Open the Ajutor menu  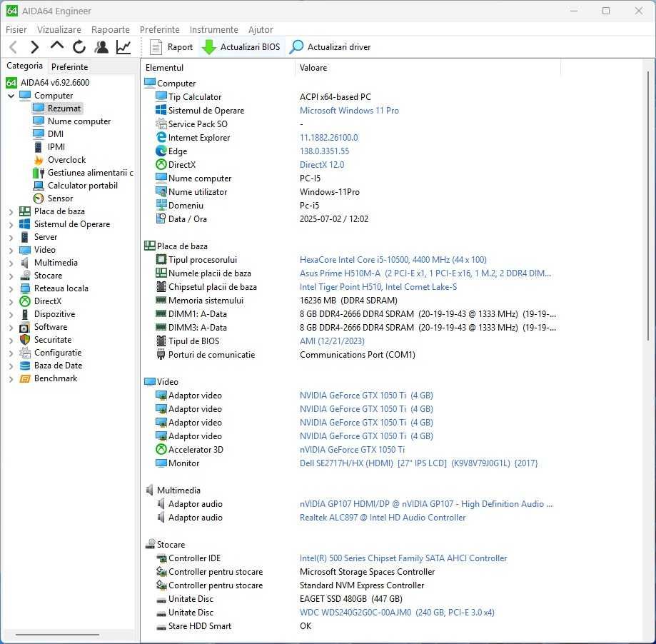(x=261, y=30)
